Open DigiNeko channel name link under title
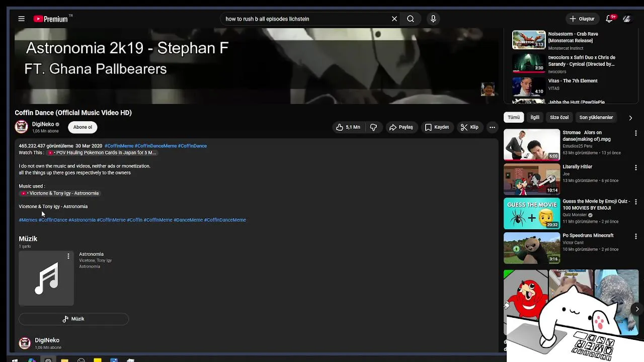The image size is (644, 362). [x=43, y=124]
